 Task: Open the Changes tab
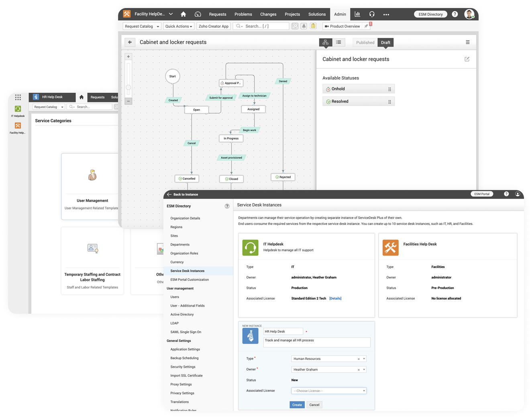click(268, 14)
